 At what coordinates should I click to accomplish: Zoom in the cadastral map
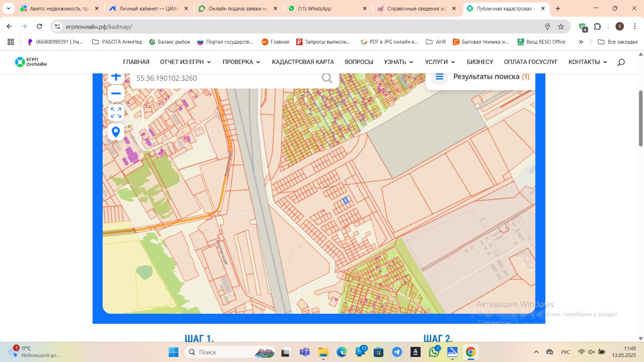[x=116, y=77]
